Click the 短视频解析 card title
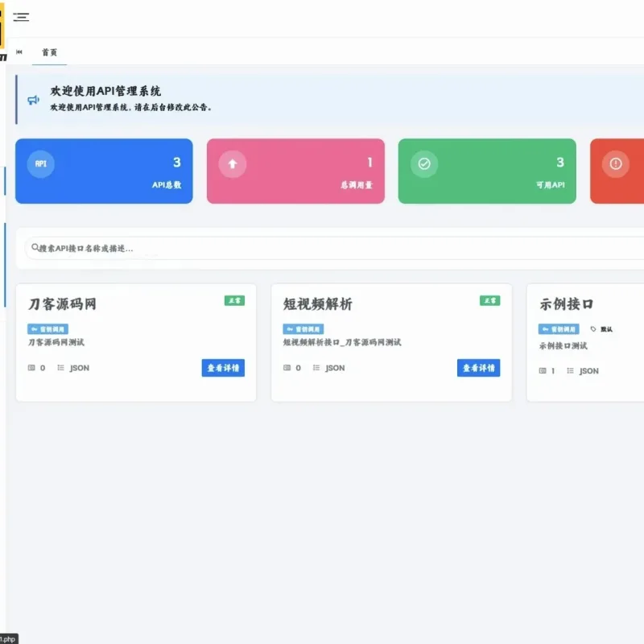Viewport: 644px width, 644px height. [x=318, y=304]
